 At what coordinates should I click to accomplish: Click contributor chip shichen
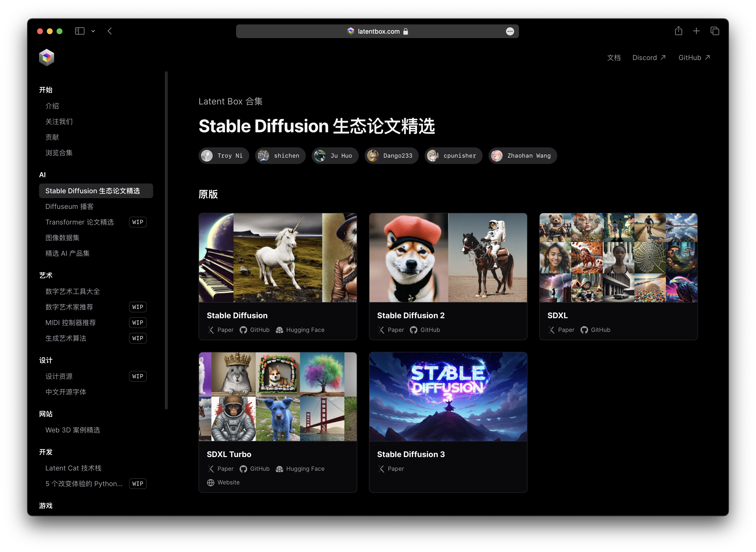(280, 156)
